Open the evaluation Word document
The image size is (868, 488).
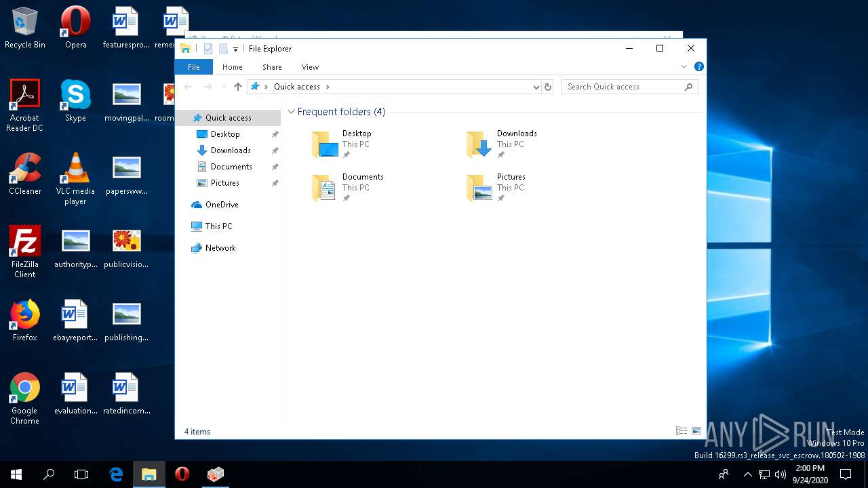[75, 394]
